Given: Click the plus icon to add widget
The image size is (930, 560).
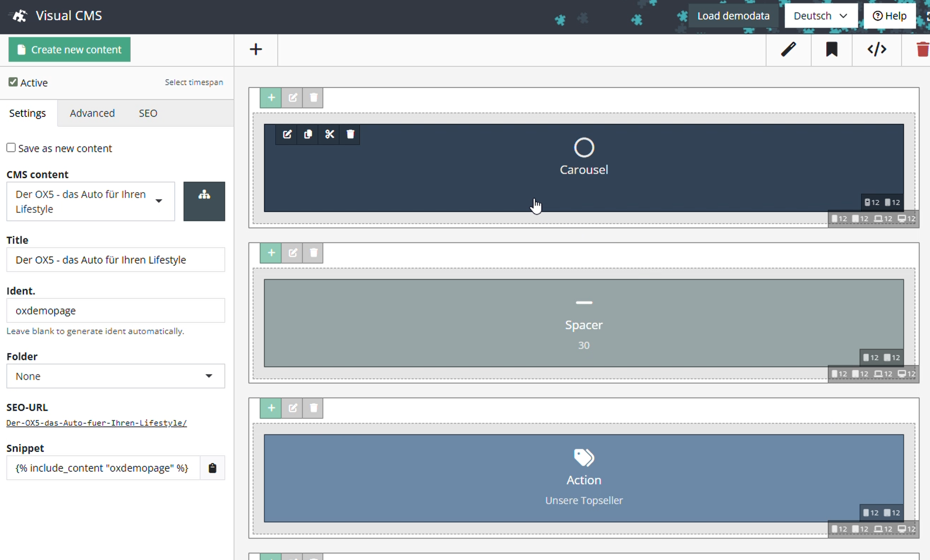Looking at the screenshot, I should 255,50.
